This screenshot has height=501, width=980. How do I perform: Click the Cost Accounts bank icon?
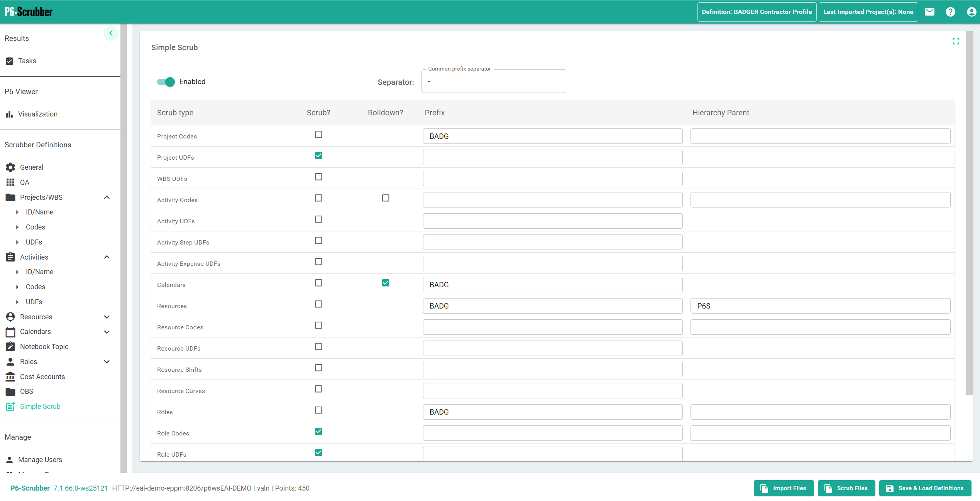click(x=10, y=377)
